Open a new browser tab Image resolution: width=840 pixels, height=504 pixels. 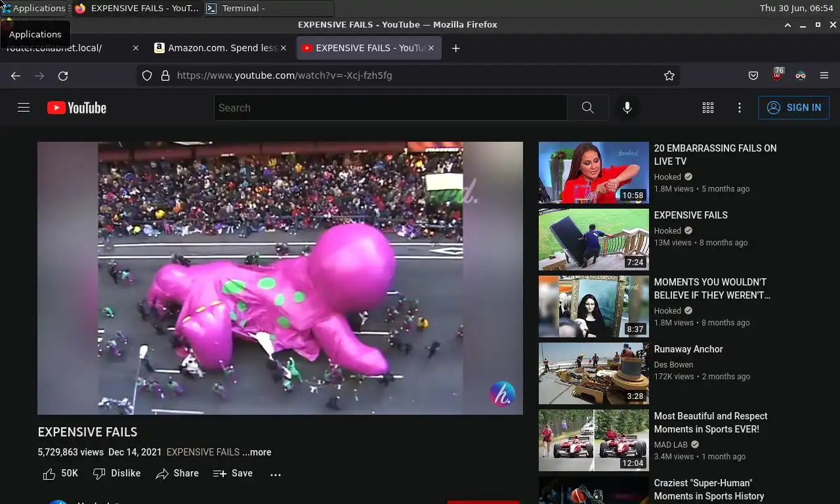click(x=456, y=48)
